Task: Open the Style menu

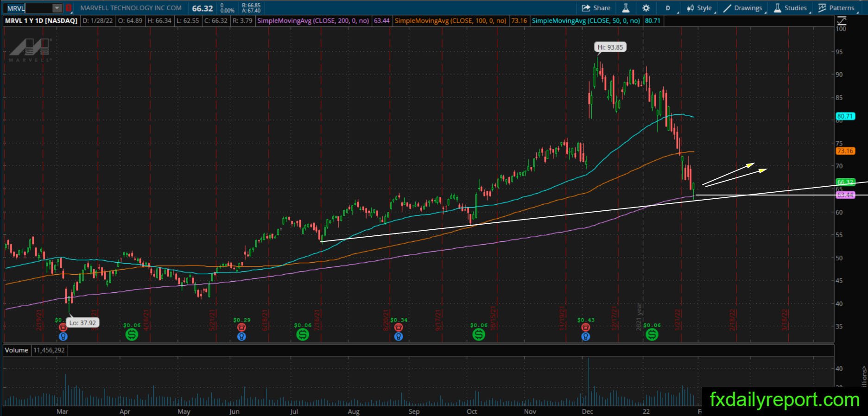Action: click(x=700, y=8)
